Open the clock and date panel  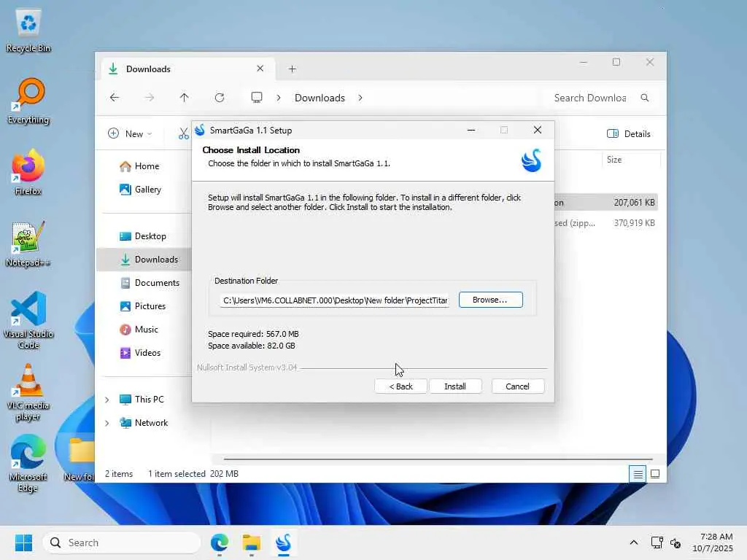[713, 542]
